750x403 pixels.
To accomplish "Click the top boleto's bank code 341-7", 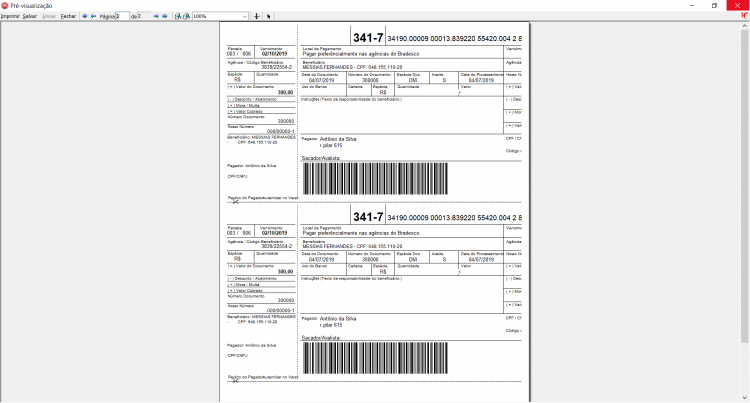I will click(x=368, y=37).
